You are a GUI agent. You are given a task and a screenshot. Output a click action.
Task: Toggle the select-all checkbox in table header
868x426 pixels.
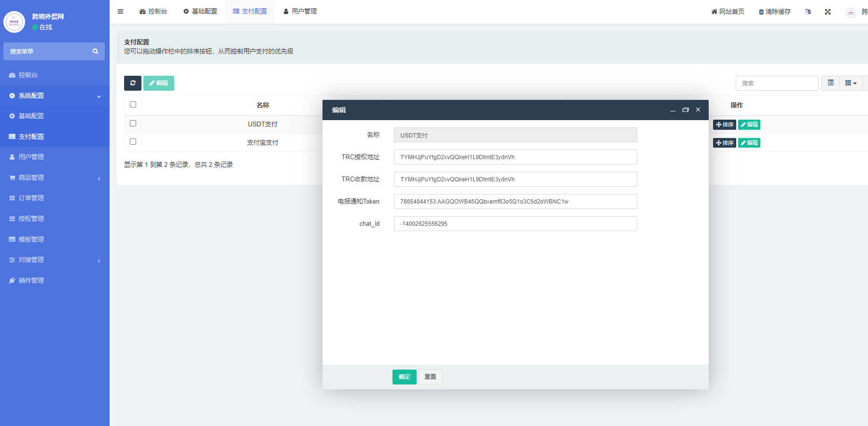[x=133, y=105]
